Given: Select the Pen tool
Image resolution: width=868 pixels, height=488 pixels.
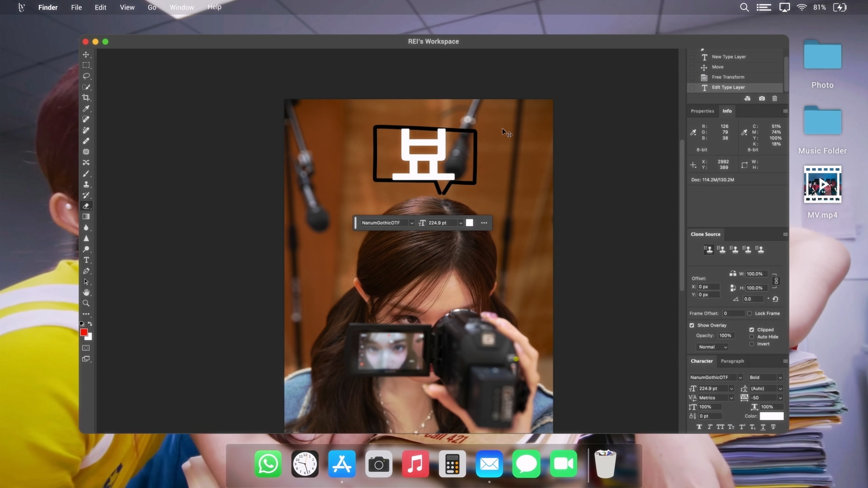Looking at the screenshot, I should pos(86,271).
